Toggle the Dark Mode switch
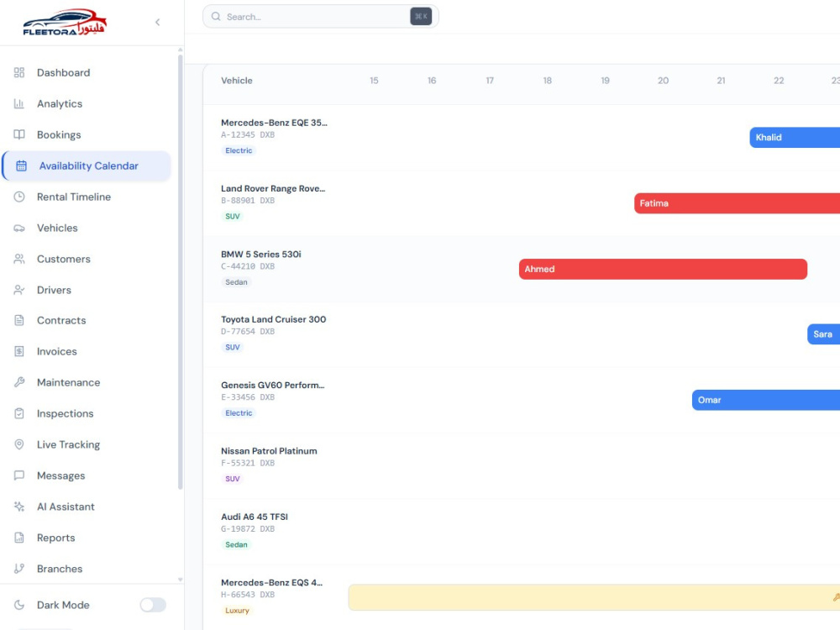The width and height of the screenshot is (840, 630). pos(153,605)
